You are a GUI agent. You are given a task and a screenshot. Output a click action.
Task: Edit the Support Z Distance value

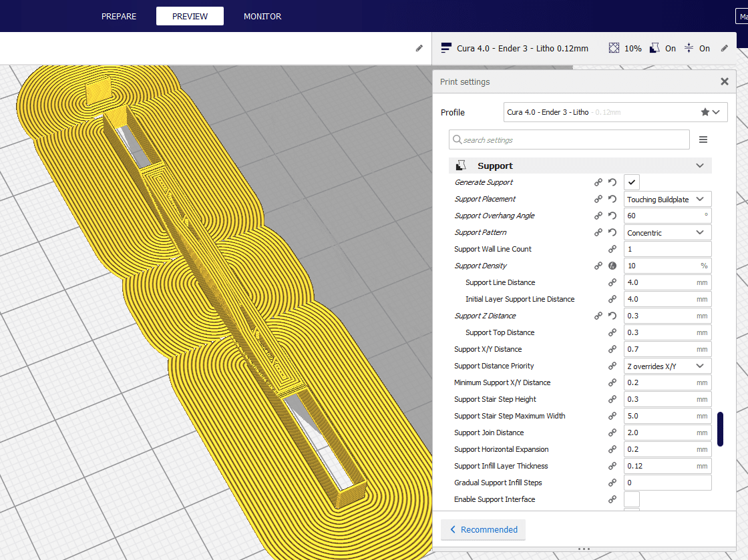[x=667, y=316]
